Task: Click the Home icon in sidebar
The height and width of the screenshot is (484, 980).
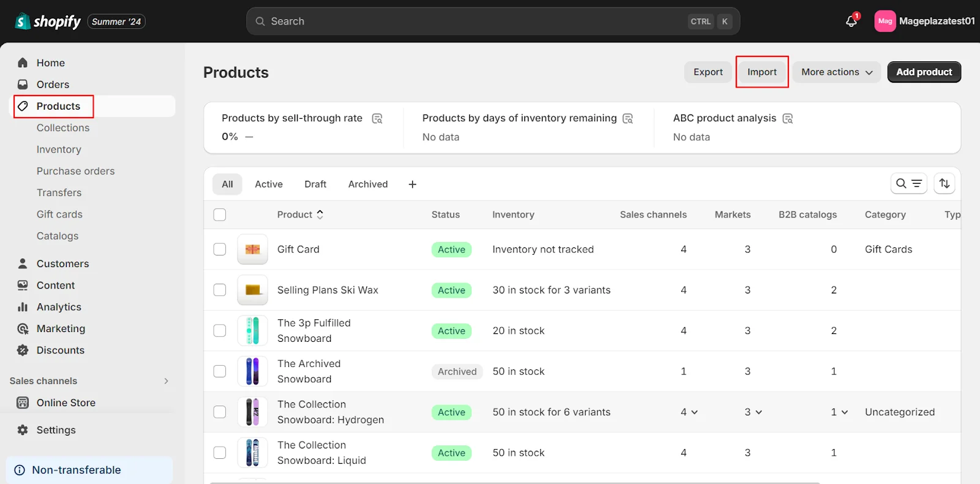Action: [23, 62]
